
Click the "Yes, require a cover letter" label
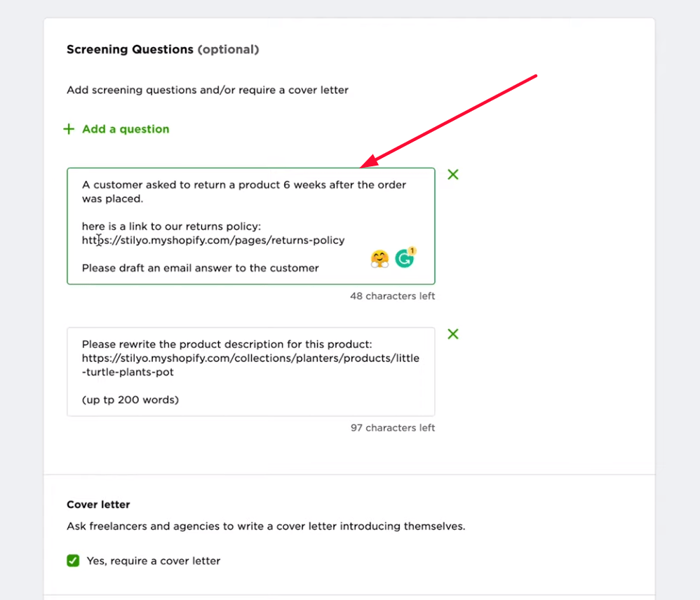point(154,561)
